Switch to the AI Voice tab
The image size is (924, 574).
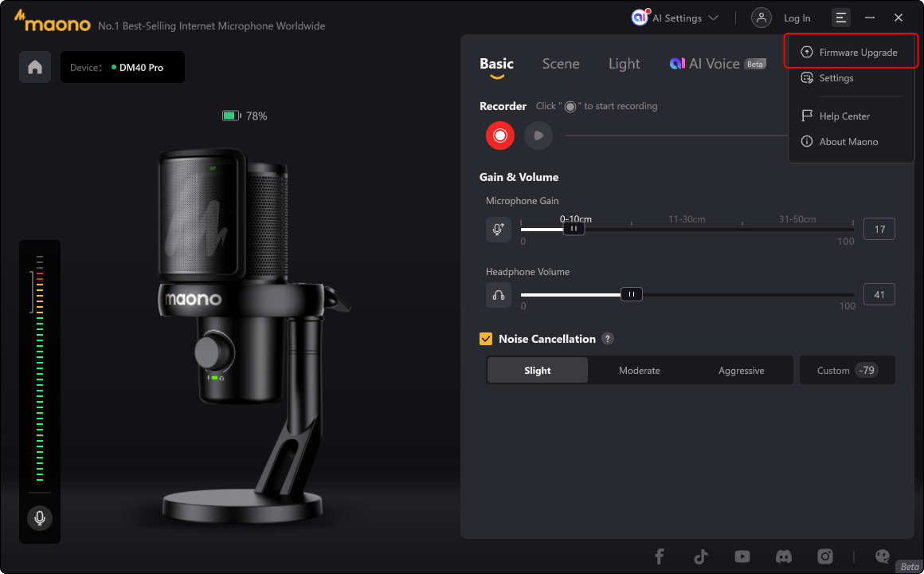coord(717,64)
